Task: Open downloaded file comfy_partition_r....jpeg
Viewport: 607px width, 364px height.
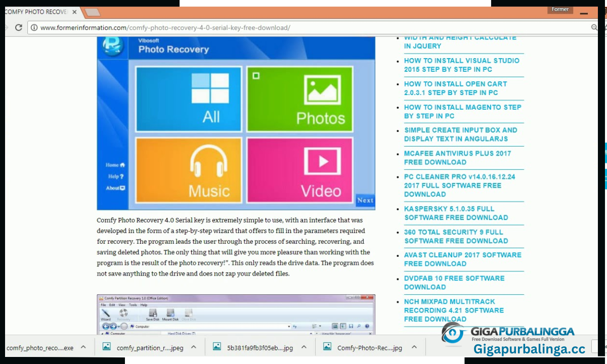Action: click(x=150, y=348)
